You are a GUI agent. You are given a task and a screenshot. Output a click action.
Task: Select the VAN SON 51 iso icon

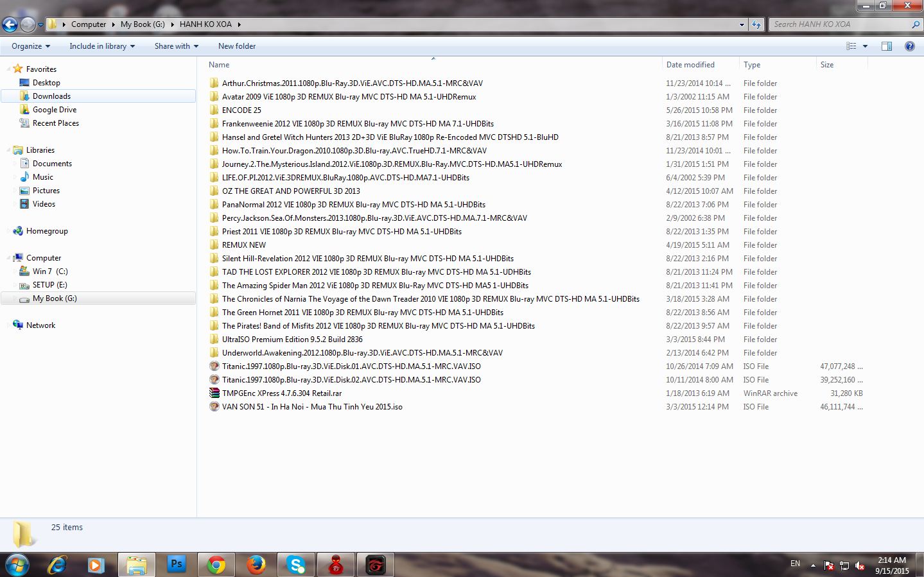(x=214, y=407)
